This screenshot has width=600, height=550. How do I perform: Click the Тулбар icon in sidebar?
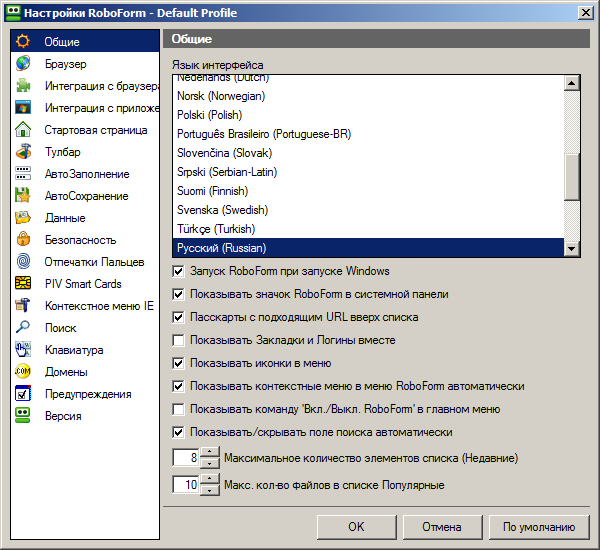(x=23, y=152)
